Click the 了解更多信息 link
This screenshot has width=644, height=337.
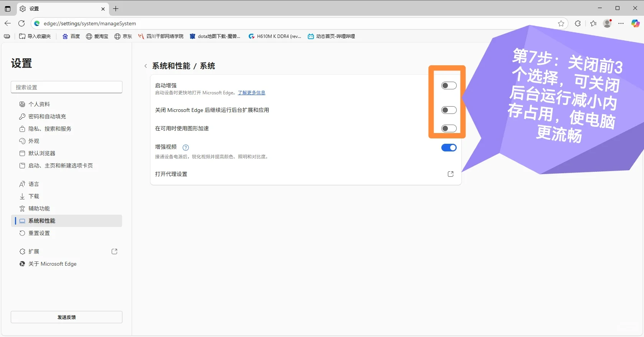pos(251,93)
